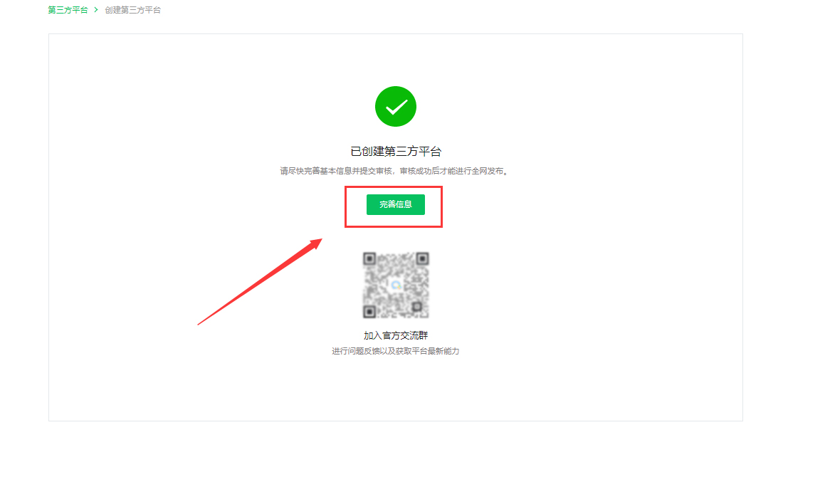Image resolution: width=830 pixels, height=504 pixels.
Task: Click the QR code top-right finder square
Action: tap(422, 259)
